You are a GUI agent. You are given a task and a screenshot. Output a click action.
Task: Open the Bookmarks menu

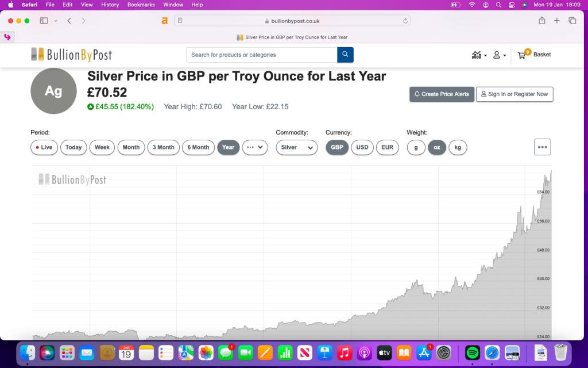point(141,5)
